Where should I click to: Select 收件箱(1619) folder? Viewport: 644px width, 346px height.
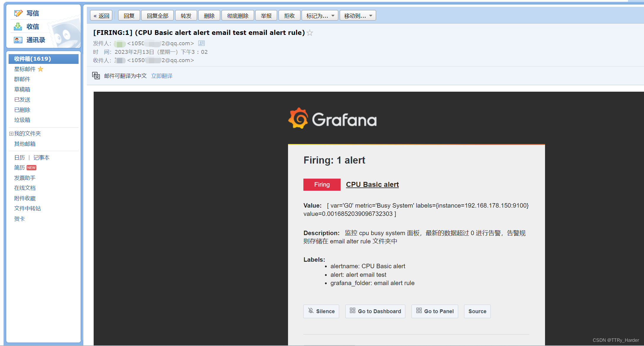43,59
